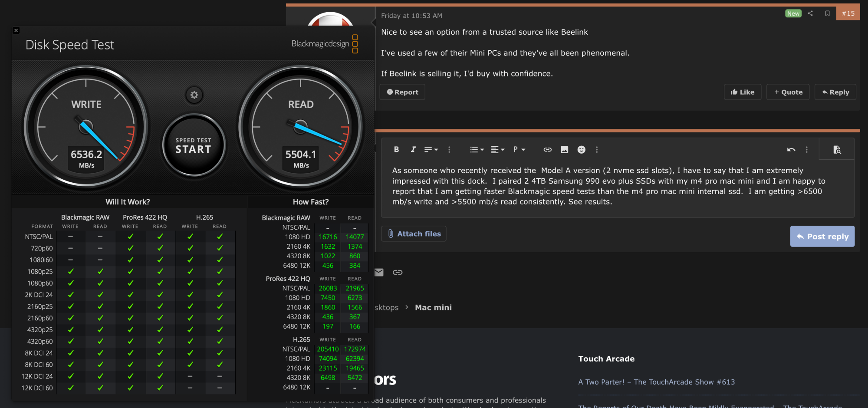Quote the Beelink post
The width and height of the screenshot is (868, 408).
coord(788,92)
